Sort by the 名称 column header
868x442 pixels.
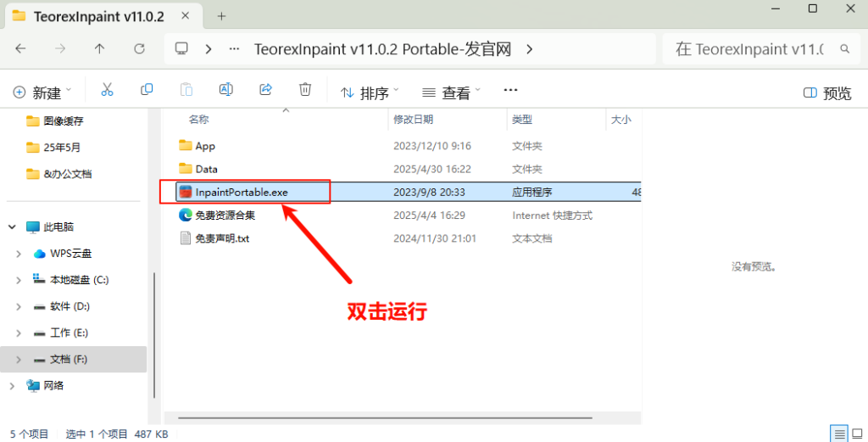pos(198,119)
